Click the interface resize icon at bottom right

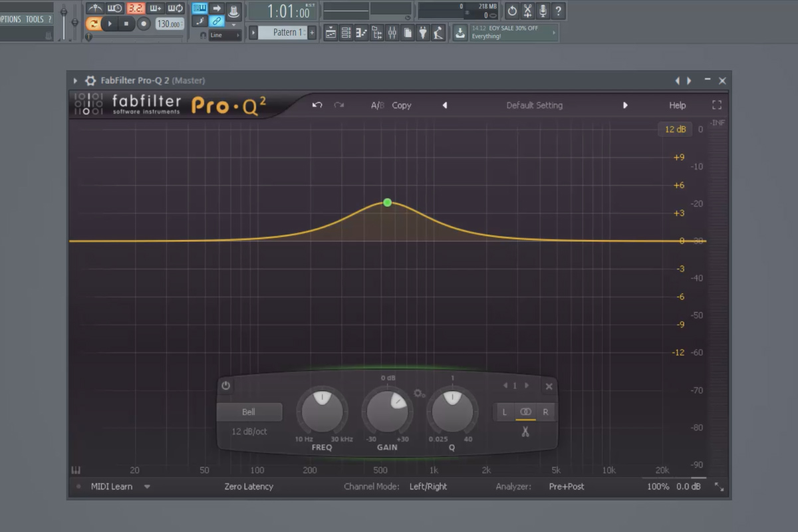[719, 487]
